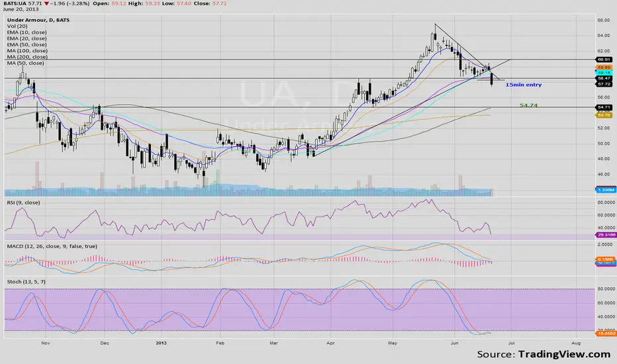Click the EMA (50, close) indicator label
This screenshot has width=617, height=364.
pos(26,44)
